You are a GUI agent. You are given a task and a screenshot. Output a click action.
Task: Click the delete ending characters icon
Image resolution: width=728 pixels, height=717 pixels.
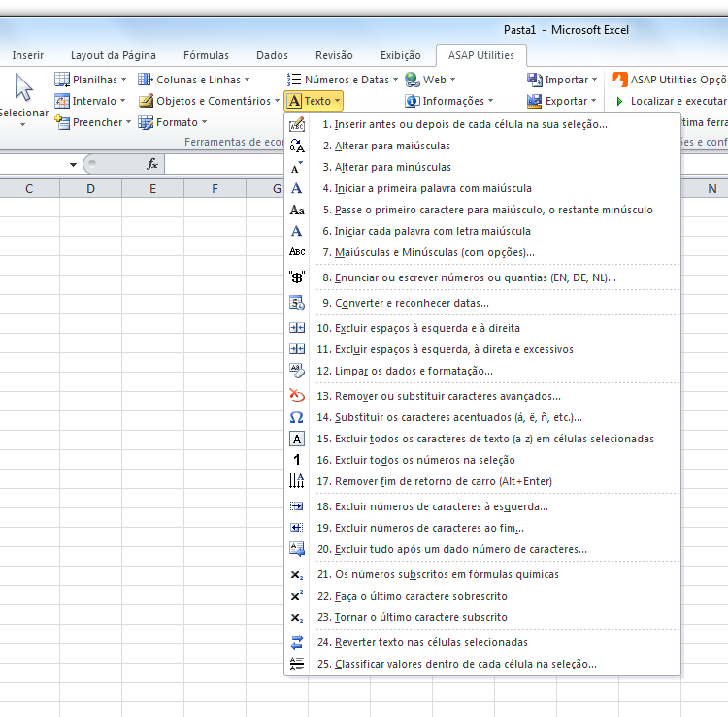pyautogui.click(x=297, y=528)
